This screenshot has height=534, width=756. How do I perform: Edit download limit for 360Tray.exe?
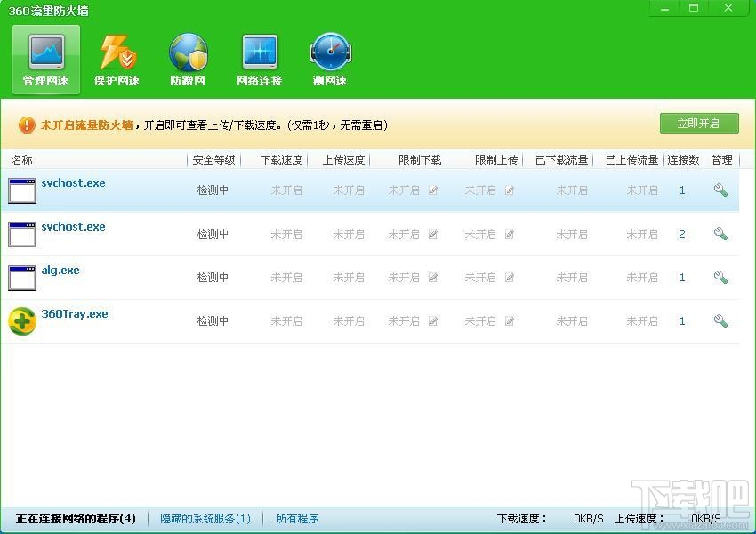[433, 320]
